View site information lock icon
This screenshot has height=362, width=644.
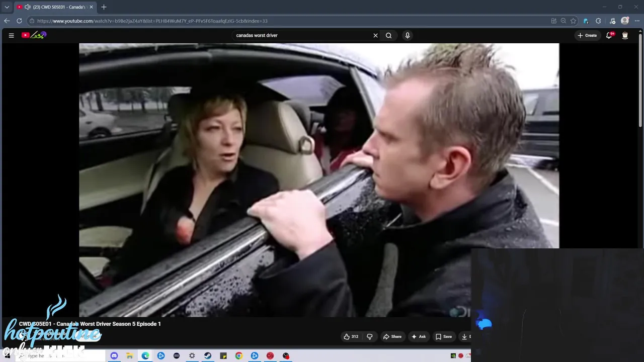32,21
